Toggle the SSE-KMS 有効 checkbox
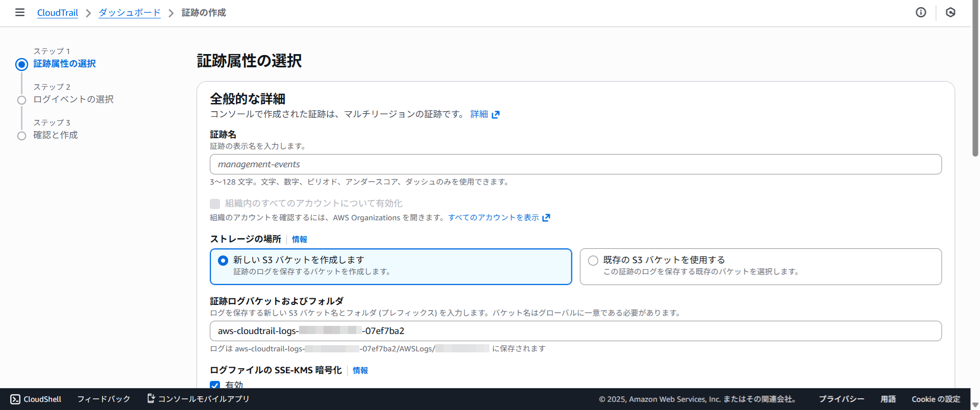The width and height of the screenshot is (980, 410). click(x=215, y=385)
